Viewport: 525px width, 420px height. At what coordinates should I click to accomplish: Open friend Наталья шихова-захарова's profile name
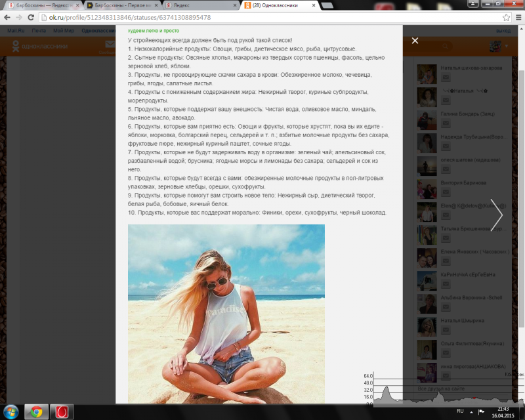pos(471,68)
